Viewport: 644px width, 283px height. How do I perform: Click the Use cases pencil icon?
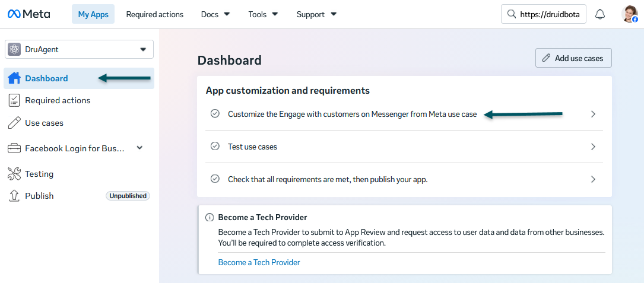pyautogui.click(x=14, y=123)
